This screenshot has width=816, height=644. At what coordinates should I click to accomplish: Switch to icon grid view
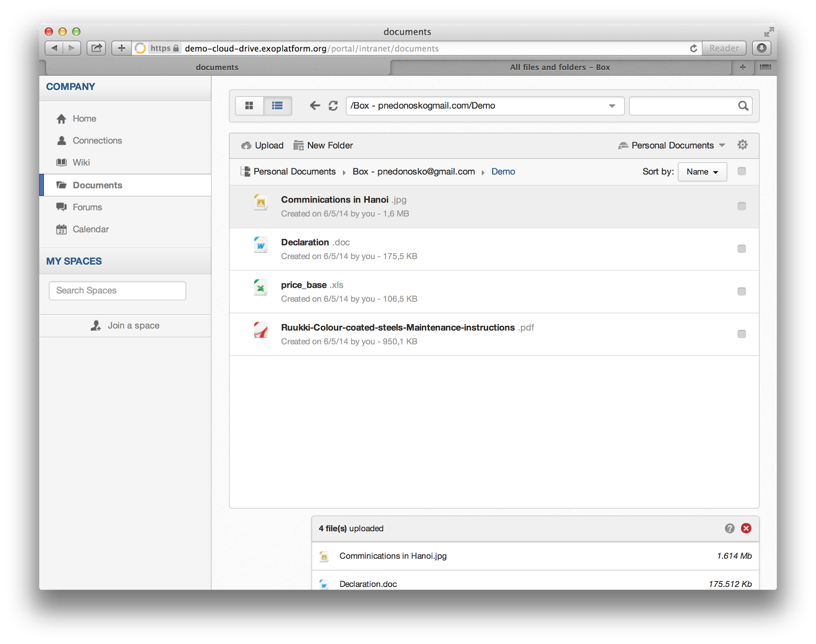pyautogui.click(x=249, y=106)
